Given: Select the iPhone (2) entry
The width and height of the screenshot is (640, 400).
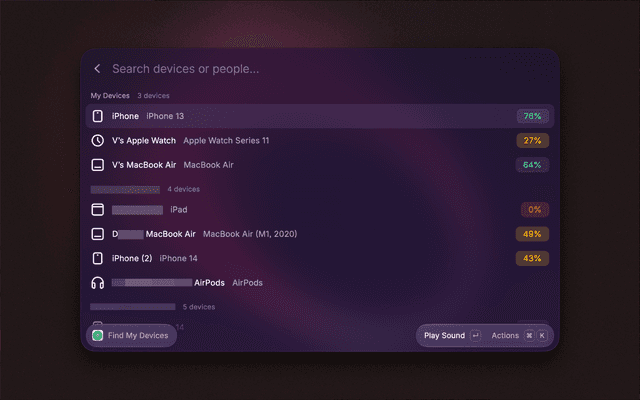Looking at the screenshot, I should [132, 258].
